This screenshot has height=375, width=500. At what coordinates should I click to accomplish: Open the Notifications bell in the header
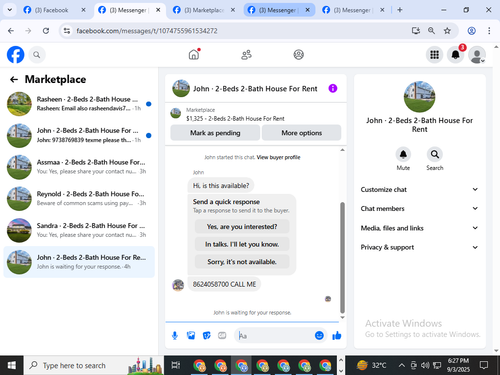click(x=456, y=55)
